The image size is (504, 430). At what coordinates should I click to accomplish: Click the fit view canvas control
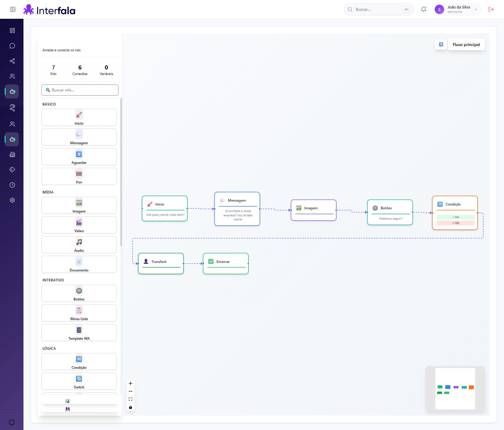(x=131, y=399)
